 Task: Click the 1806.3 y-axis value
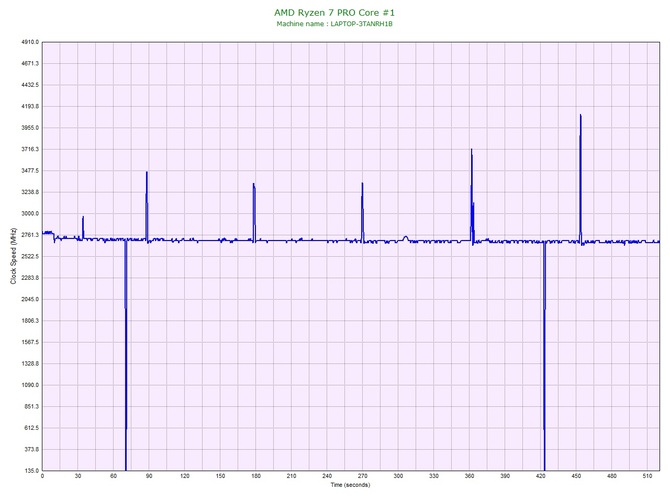click(30, 321)
